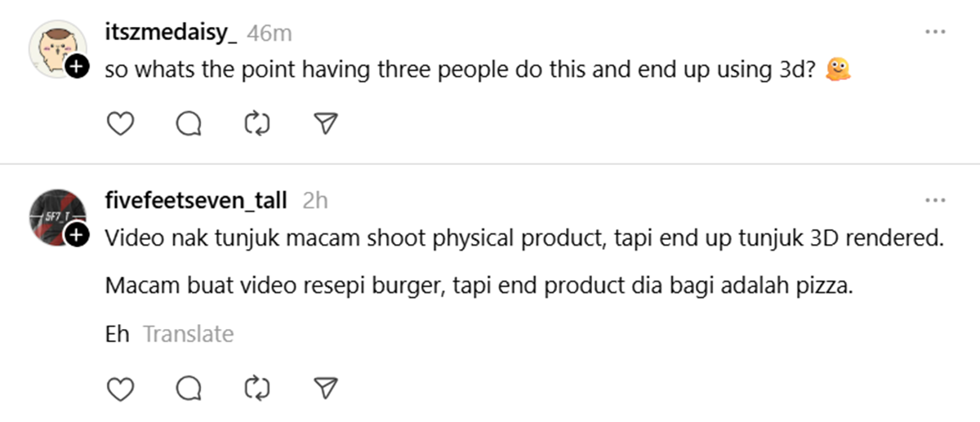Screen dimensions: 980x422
Task: Share itszmedaisy_'s comment with paper plane icon
Action: tap(326, 123)
